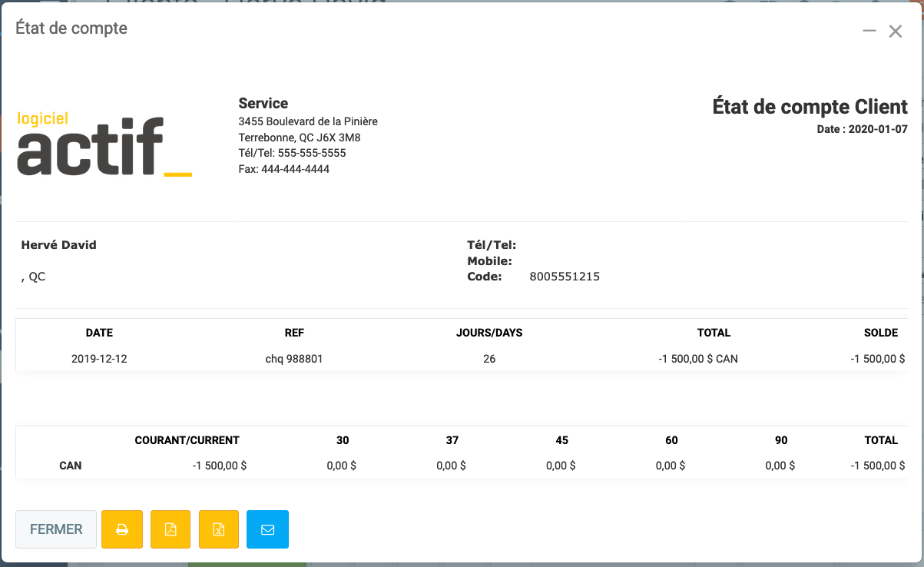Click the Logiciel Actif logo
This screenshot has height=567, width=924.
[104, 144]
